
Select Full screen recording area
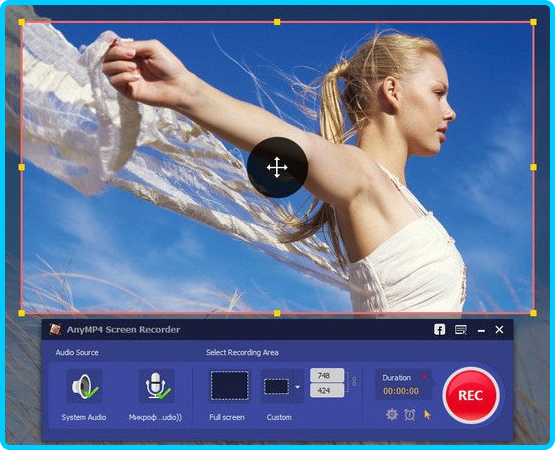(229, 386)
